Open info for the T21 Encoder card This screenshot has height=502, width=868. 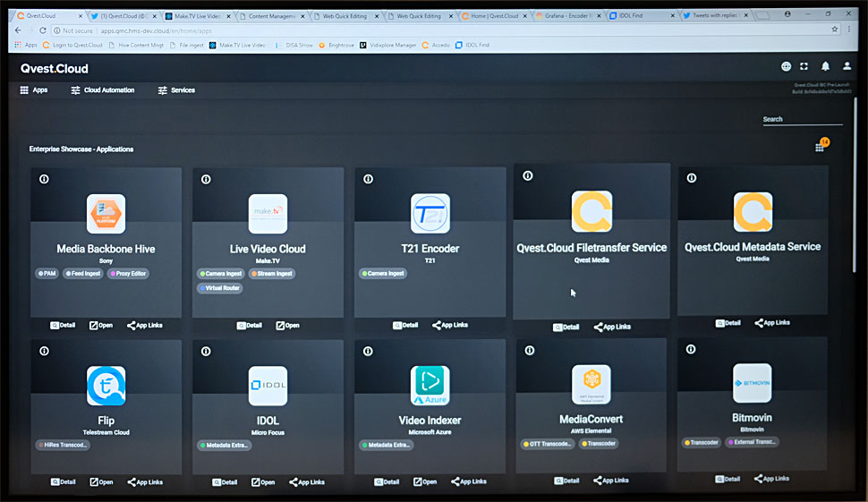pos(368,179)
